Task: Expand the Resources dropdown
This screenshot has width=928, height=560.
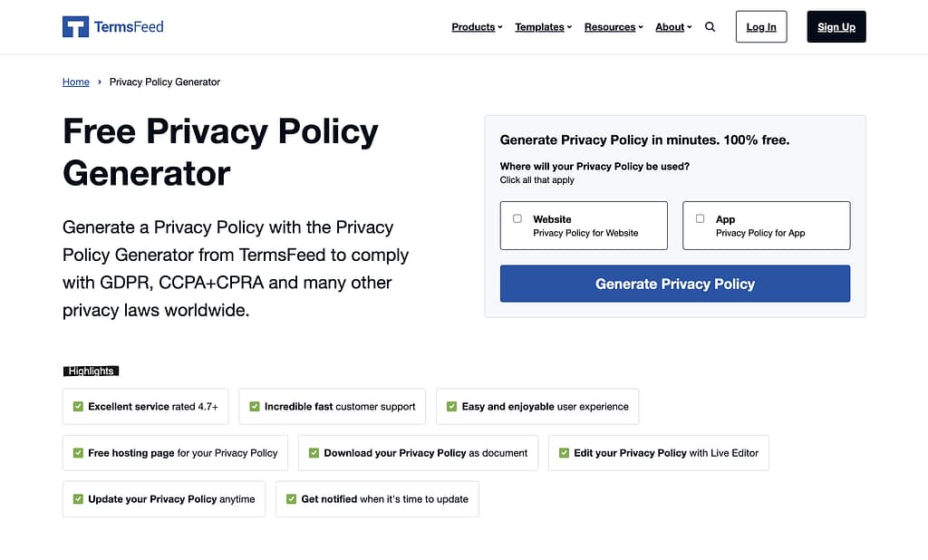Action: click(x=612, y=27)
